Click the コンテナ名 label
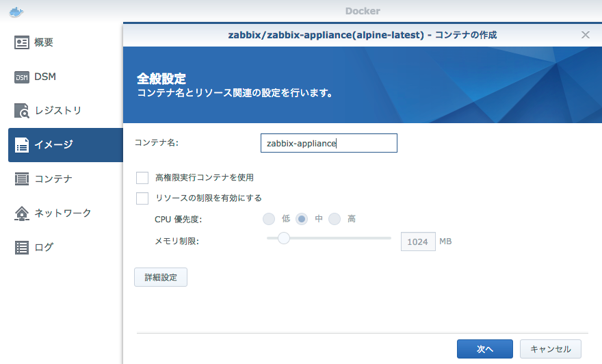Viewport: 602px width, 364px height. click(156, 143)
